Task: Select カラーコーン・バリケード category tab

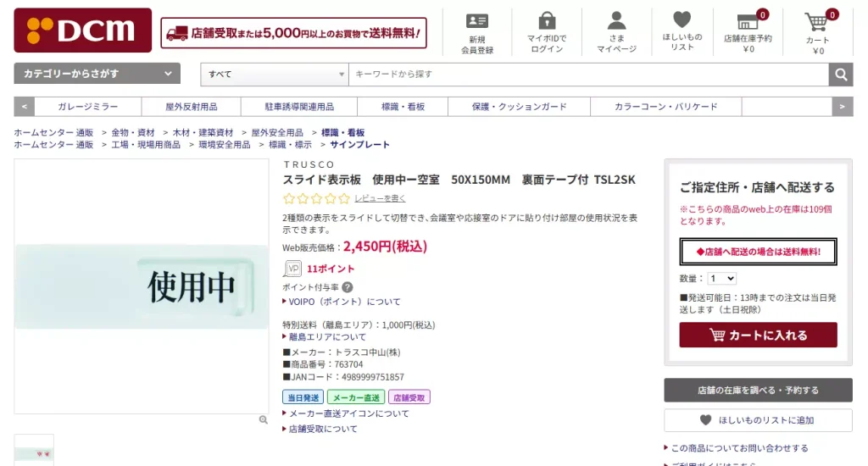Action: (665, 107)
